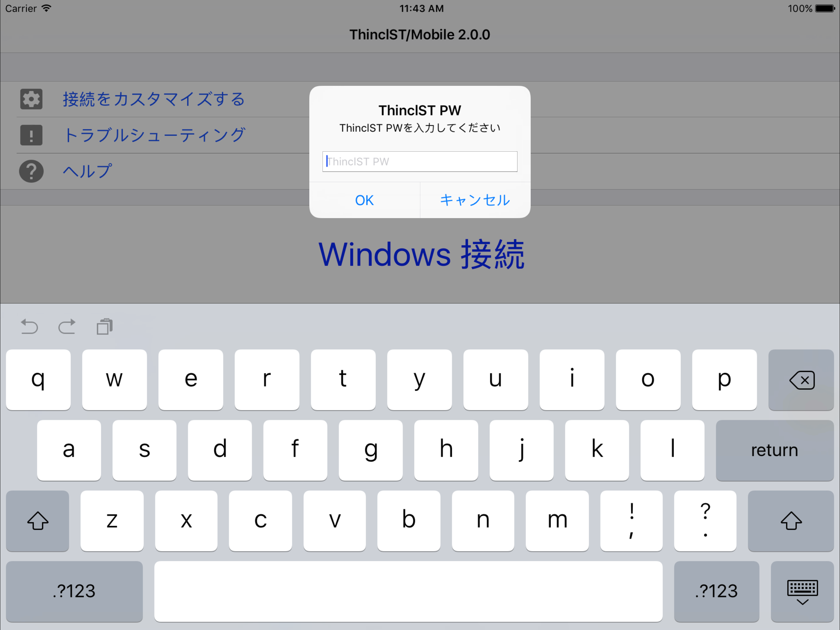The height and width of the screenshot is (630, 840).
Task: Open 接続をカスタマイズする
Action: 154,99
